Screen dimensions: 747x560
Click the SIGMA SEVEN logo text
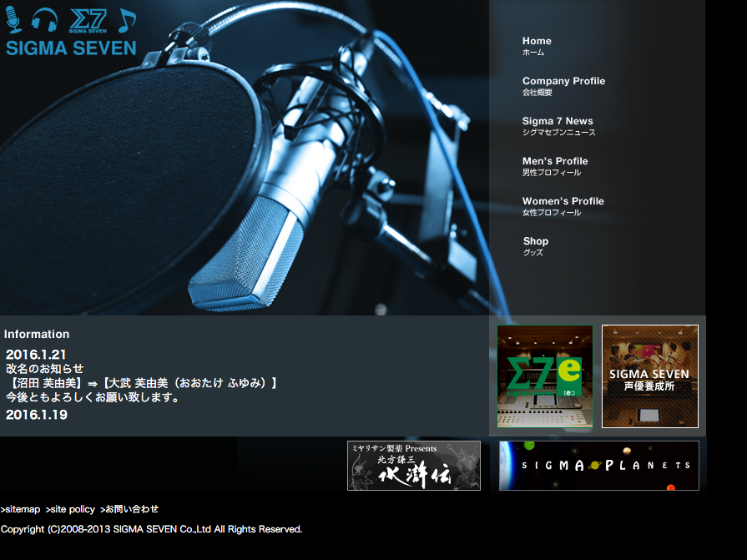click(x=71, y=48)
